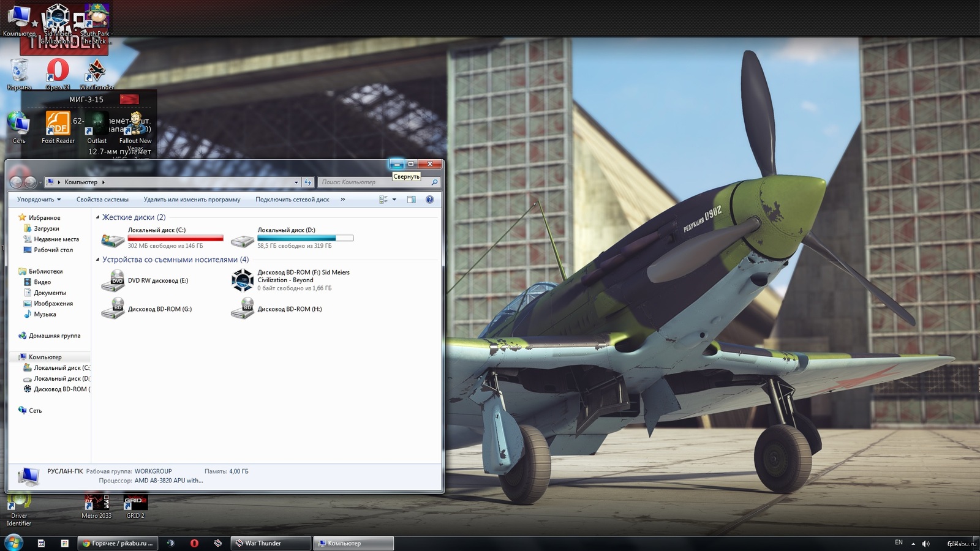Click the arrow after Компьютер in address bar
This screenshot has width=980, height=551.
pyautogui.click(x=104, y=182)
